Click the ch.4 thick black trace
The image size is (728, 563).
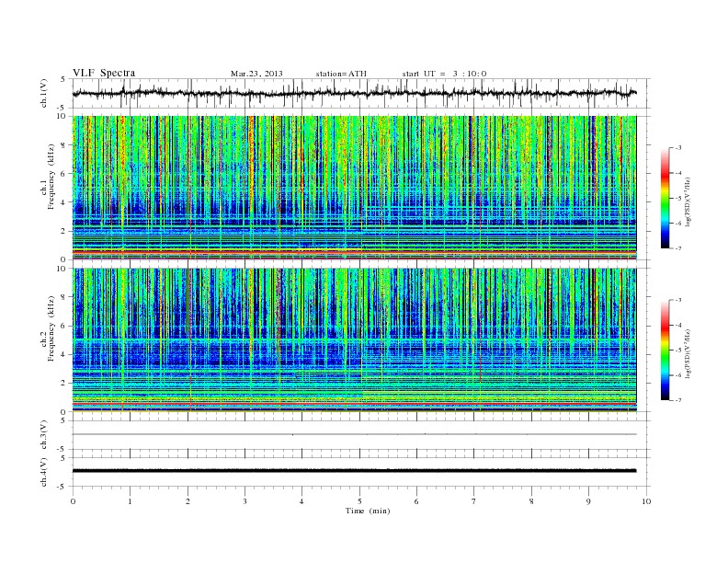pos(354,471)
